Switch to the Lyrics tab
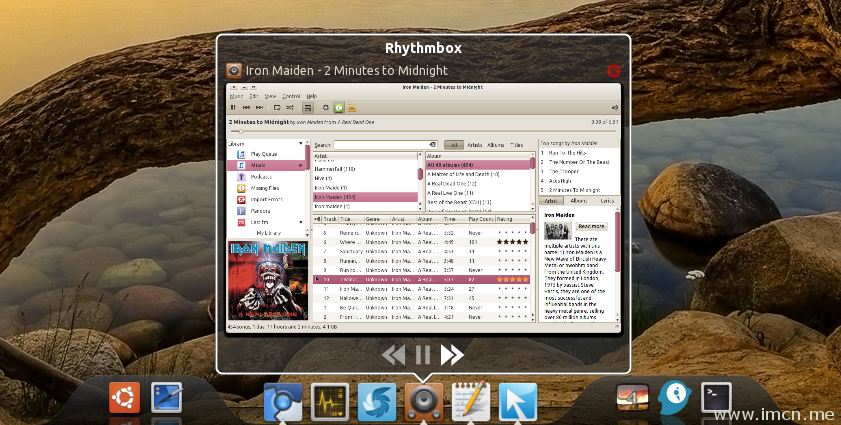Image resolution: width=841 pixels, height=425 pixels. pos(607,201)
